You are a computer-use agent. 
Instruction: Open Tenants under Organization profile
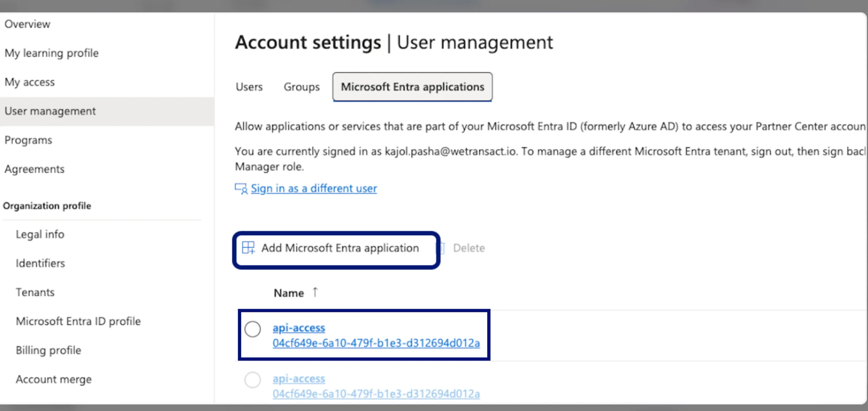coord(35,292)
